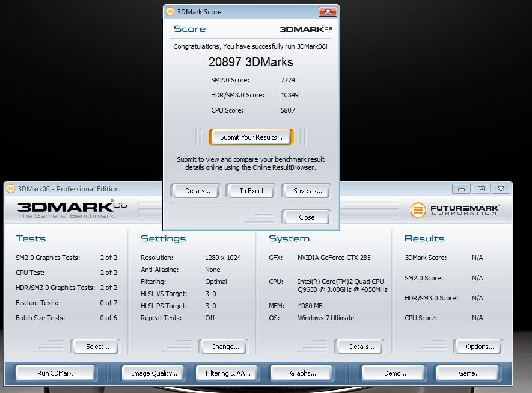532x393 pixels.
Task: Click Save as in Score dialog
Action: pyautogui.click(x=307, y=191)
